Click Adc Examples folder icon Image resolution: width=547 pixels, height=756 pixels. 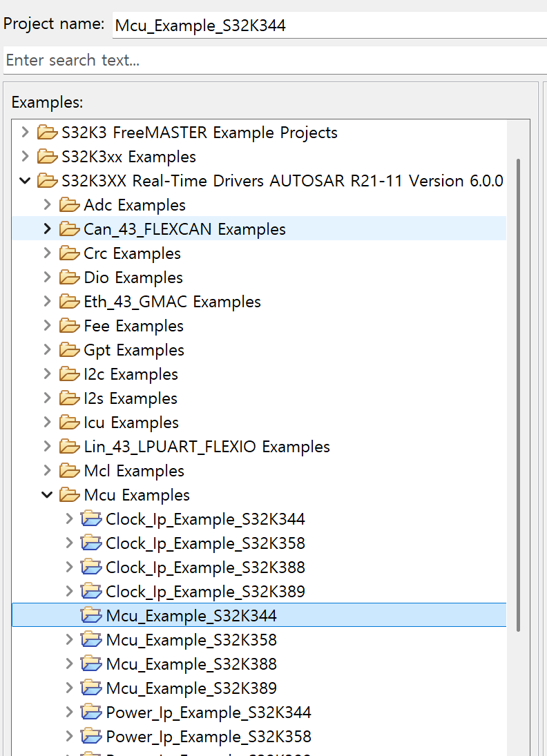[x=70, y=205]
